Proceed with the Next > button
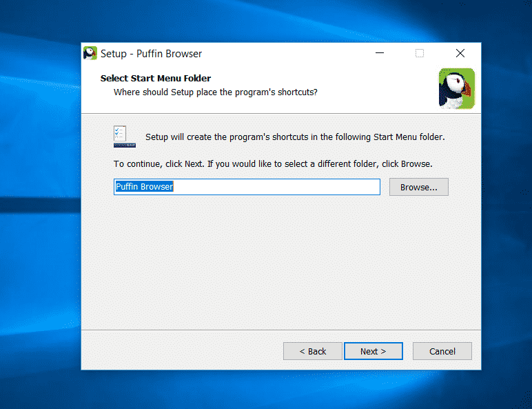 coord(373,351)
